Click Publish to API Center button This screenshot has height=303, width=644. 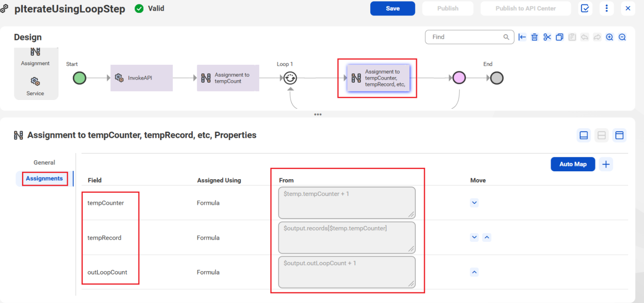click(x=525, y=8)
